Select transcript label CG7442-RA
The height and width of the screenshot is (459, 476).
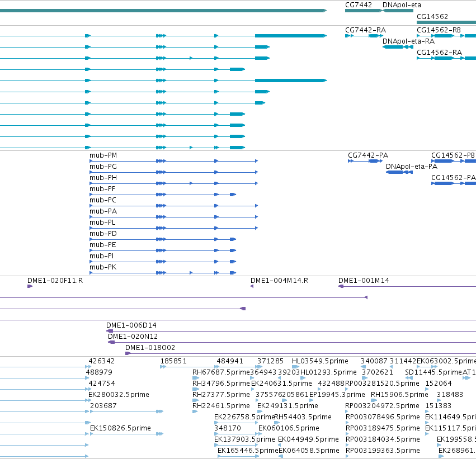pyautogui.click(x=365, y=30)
